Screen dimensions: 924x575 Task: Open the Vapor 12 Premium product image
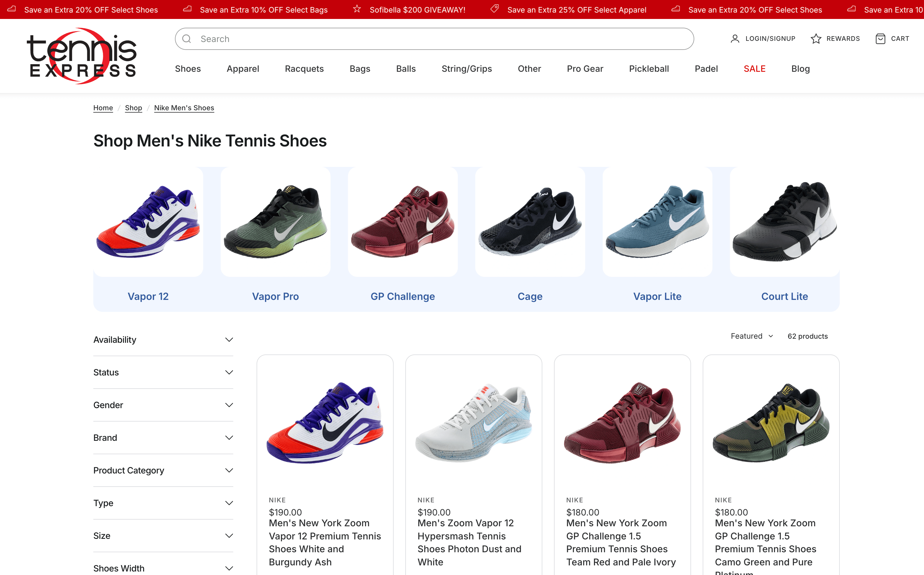click(325, 422)
